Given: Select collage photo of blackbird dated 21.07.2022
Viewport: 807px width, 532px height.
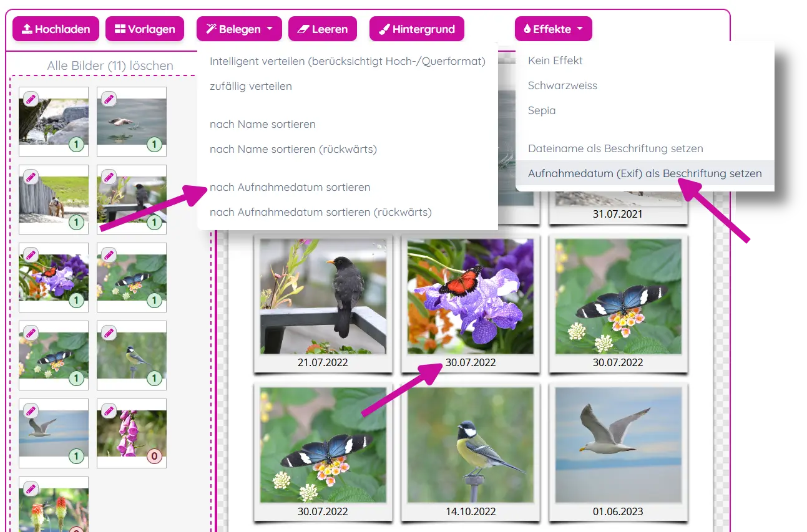Looking at the screenshot, I should 323,296.
